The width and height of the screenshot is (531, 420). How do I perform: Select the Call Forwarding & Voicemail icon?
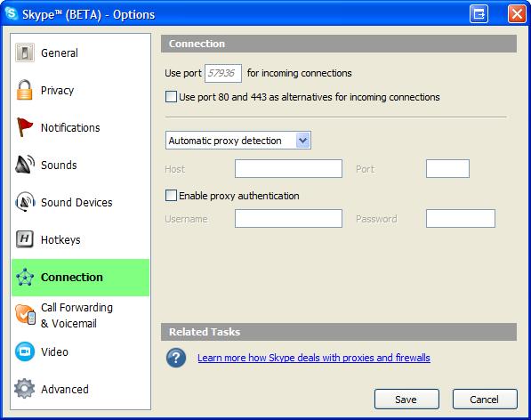(25, 315)
